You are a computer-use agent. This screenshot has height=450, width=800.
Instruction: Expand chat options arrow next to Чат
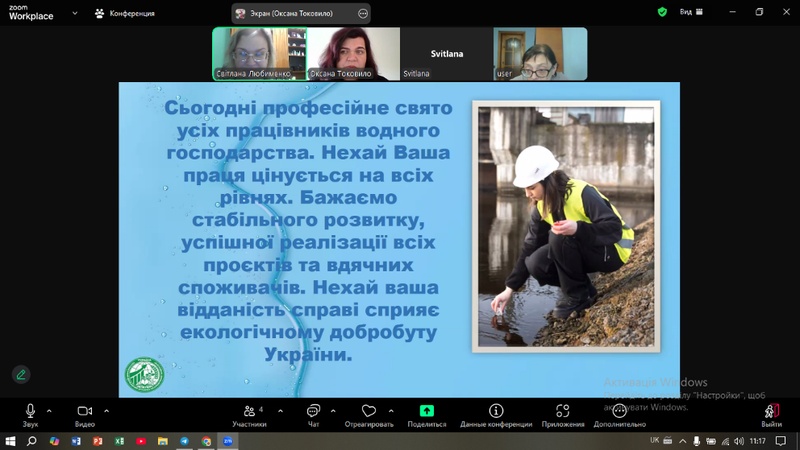pyautogui.click(x=333, y=411)
